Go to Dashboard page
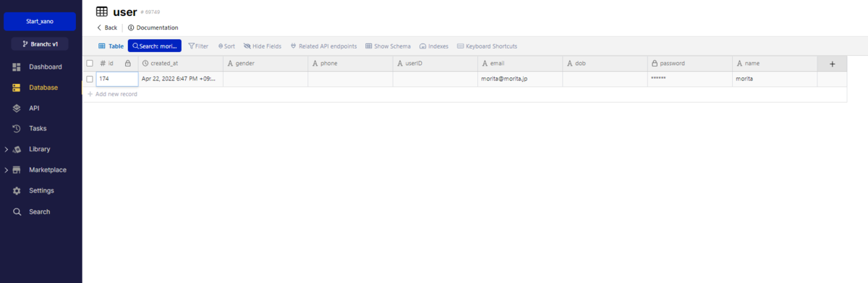Viewport: 868px width, 283px height. [46, 67]
